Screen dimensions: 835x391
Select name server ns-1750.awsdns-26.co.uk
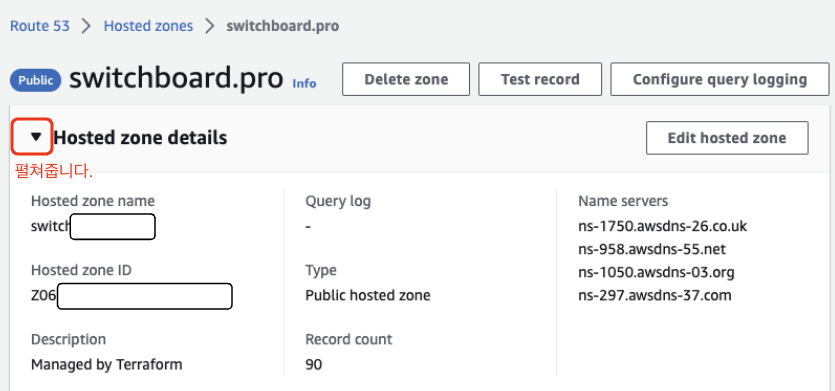point(662,226)
